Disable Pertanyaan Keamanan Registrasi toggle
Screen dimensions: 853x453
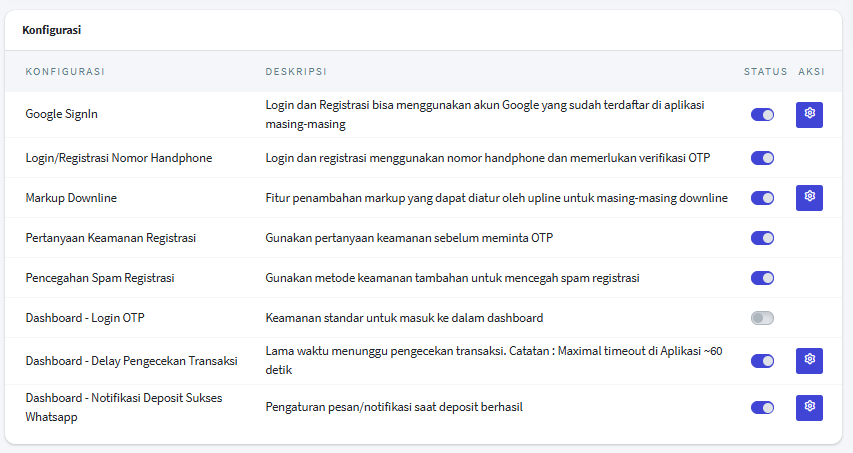[762, 238]
